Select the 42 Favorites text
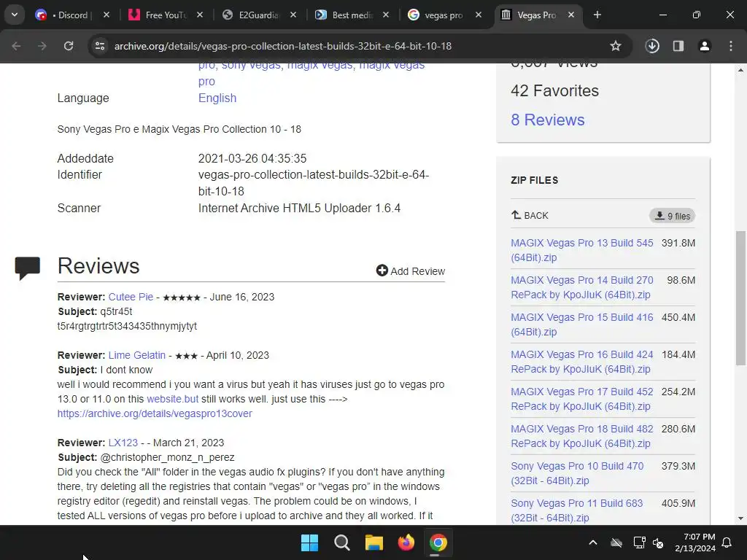The width and height of the screenshot is (747, 560). 554,90
